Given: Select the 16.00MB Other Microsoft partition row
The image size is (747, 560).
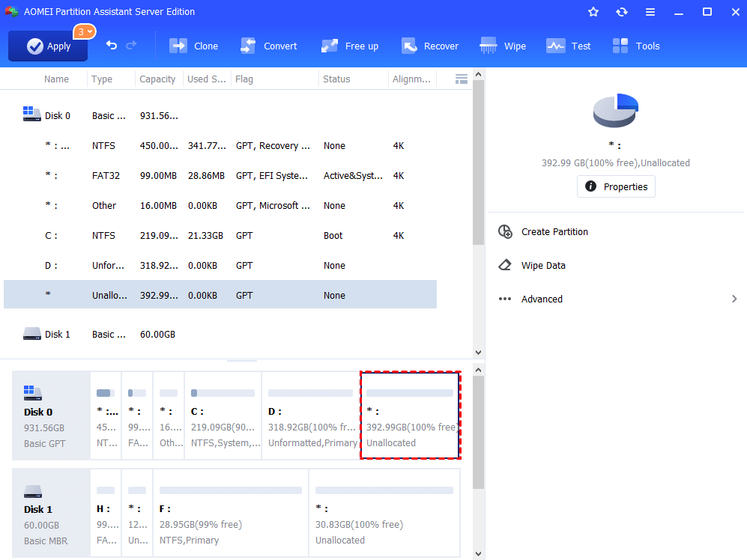Looking at the screenshot, I should [x=220, y=206].
